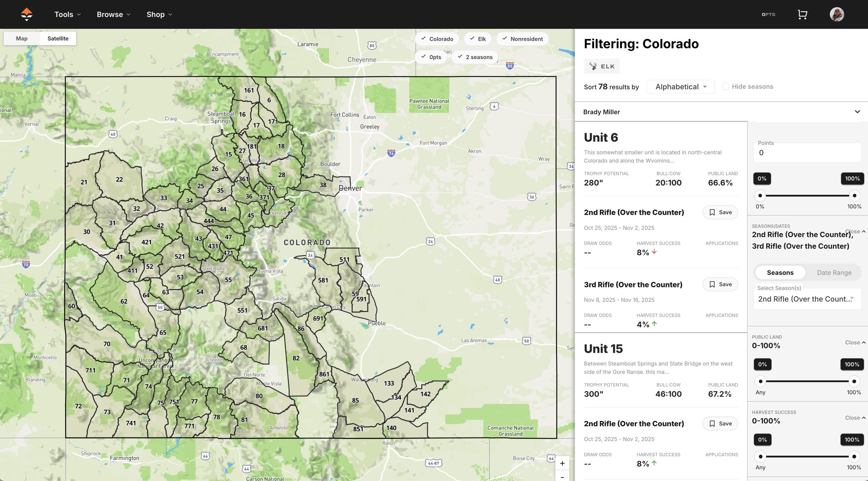This screenshot has height=481, width=868.
Task: Open the shopping cart icon
Action: pyautogui.click(x=802, y=14)
